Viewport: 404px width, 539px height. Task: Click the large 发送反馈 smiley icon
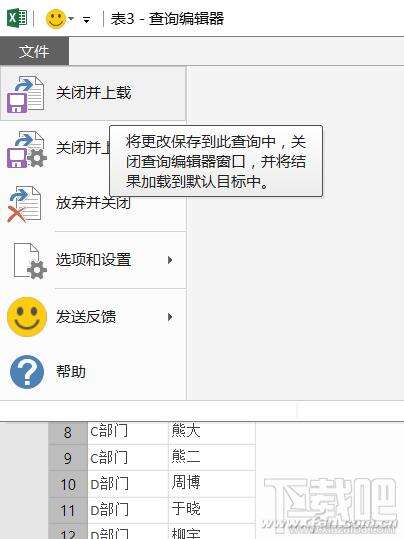[x=27, y=317]
